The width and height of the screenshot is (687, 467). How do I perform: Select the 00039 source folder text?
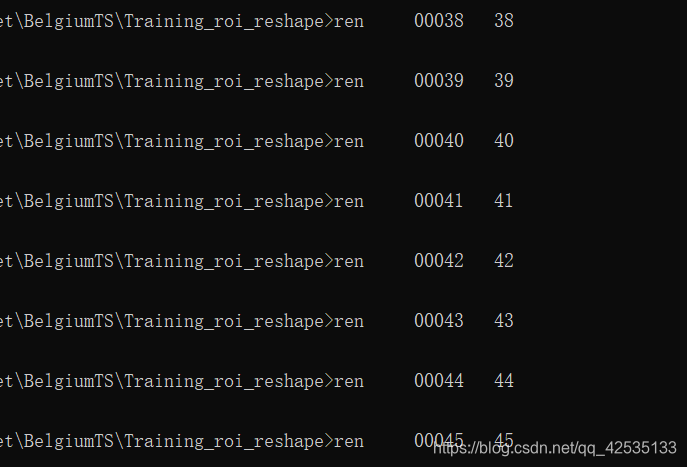click(439, 81)
